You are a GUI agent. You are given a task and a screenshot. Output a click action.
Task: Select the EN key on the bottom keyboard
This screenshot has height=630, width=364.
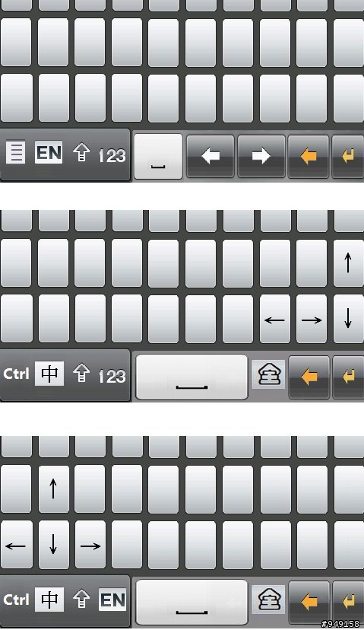pos(112,600)
